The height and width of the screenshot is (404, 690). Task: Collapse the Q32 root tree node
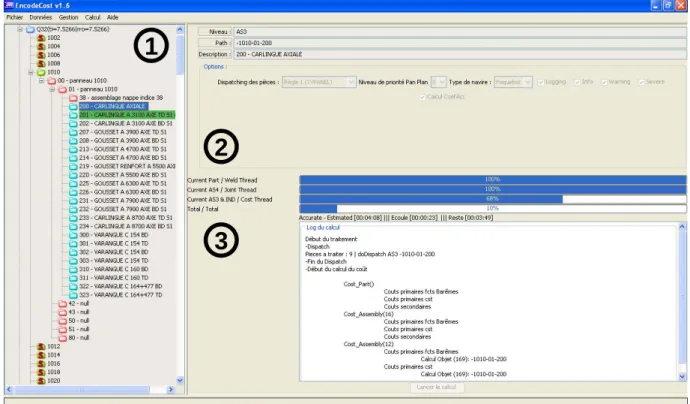[x=20, y=29]
